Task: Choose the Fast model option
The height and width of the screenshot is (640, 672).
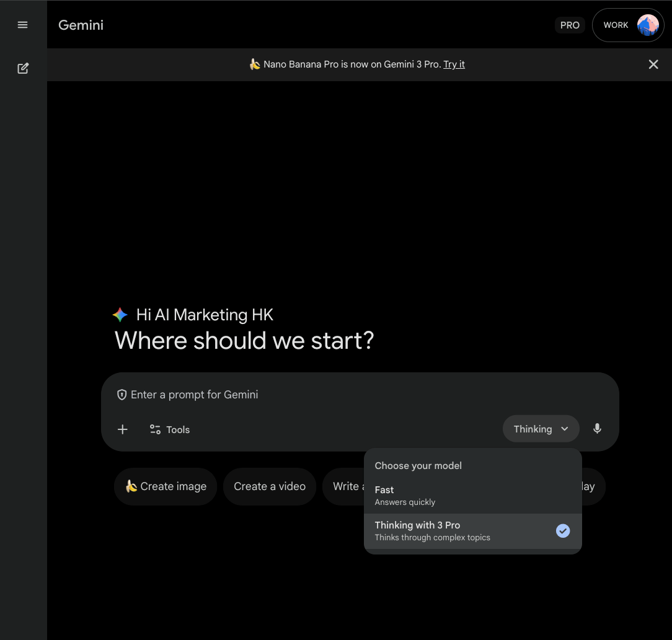Action: tap(473, 496)
